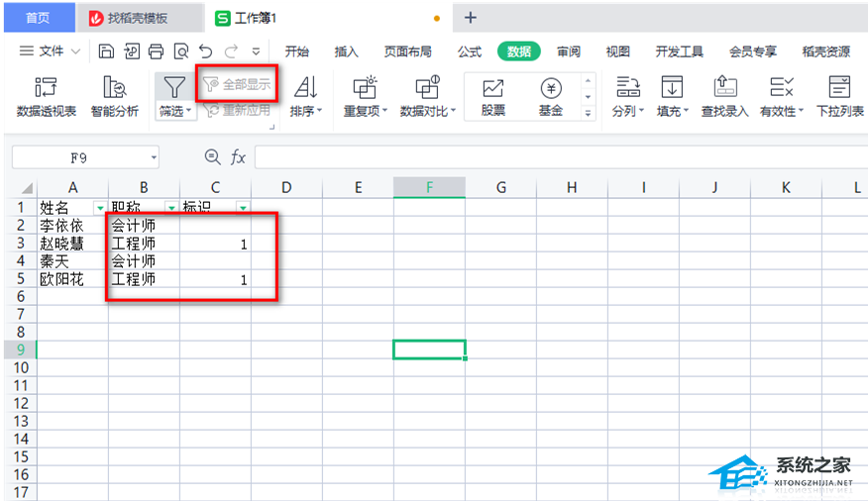The height and width of the screenshot is (501, 868).
Task: Select row 3 cell with 工程师
Action: 144,244
